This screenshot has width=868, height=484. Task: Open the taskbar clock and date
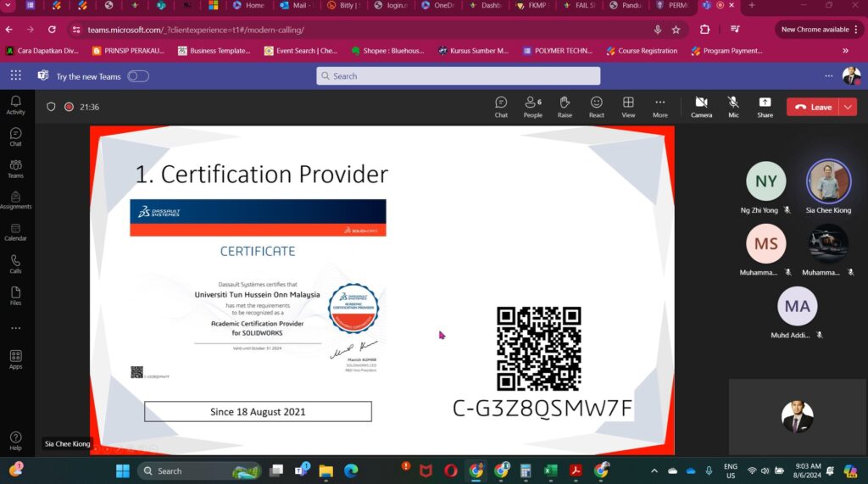click(x=807, y=470)
